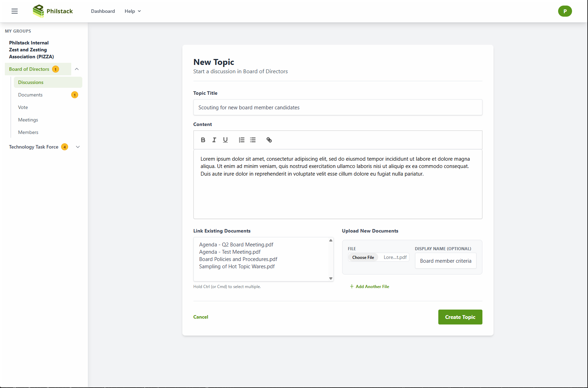Cancel creating the new topic
Image resolution: width=588 pixels, height=388 pixels.
(201, 317)
